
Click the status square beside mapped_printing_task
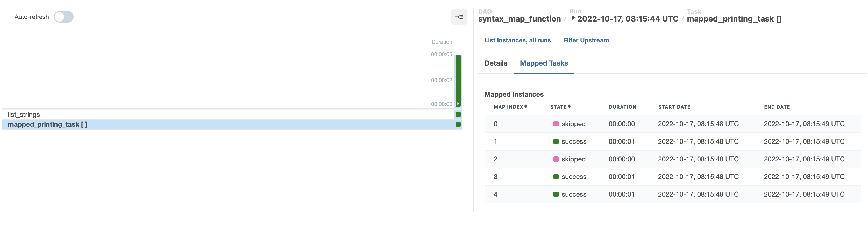(x=458, y=124)
